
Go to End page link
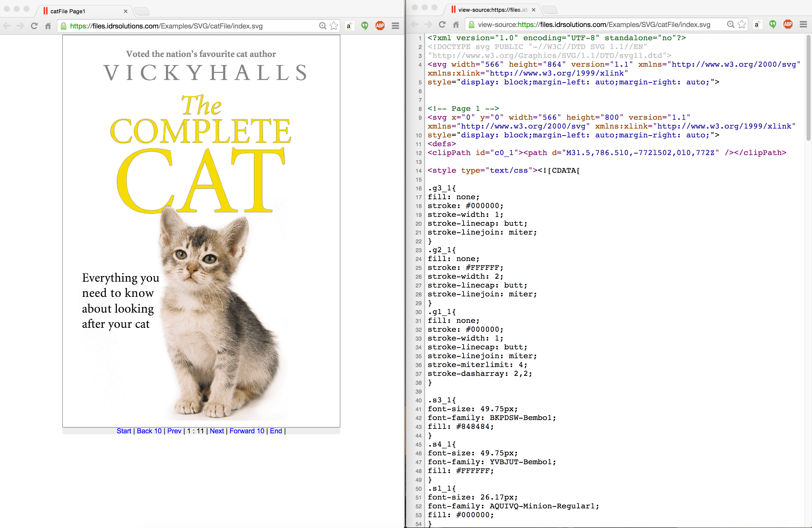pyautogui.click(x=276, y=431)
